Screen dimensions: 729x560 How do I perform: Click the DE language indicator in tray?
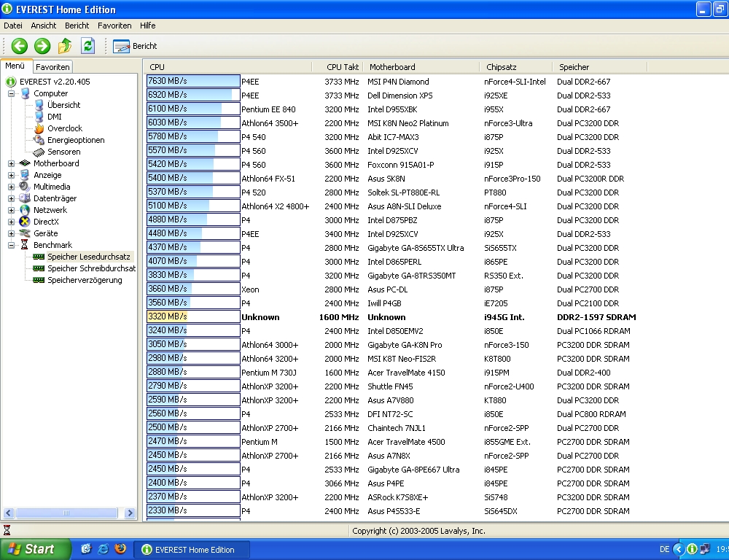664,549
